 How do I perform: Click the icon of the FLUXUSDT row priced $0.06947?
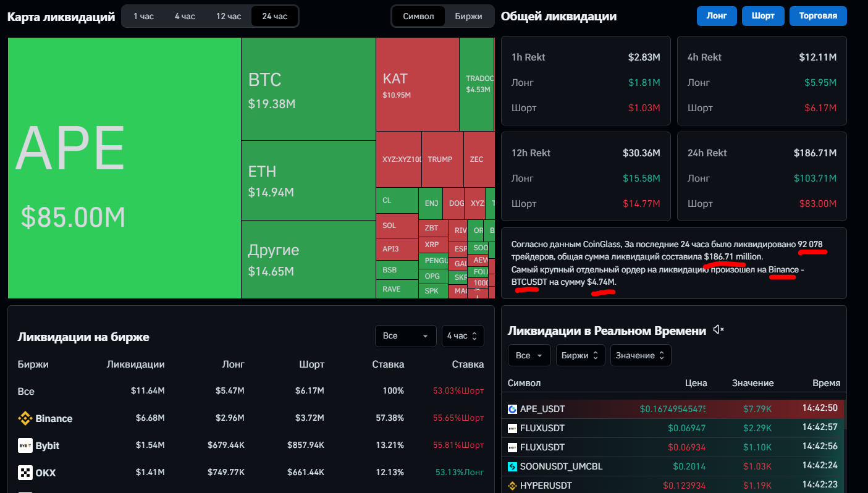click(x=512, y=428)
